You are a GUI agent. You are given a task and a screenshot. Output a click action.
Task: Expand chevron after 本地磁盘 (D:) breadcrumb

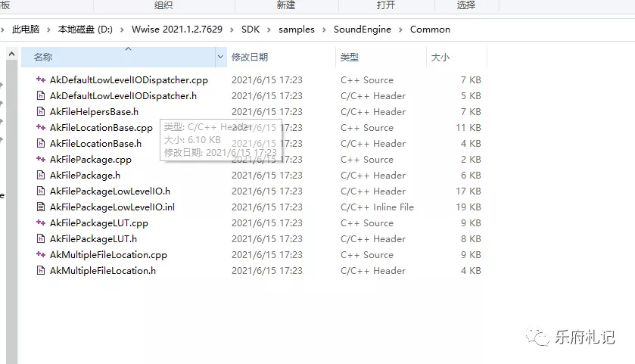coord(122,30)
